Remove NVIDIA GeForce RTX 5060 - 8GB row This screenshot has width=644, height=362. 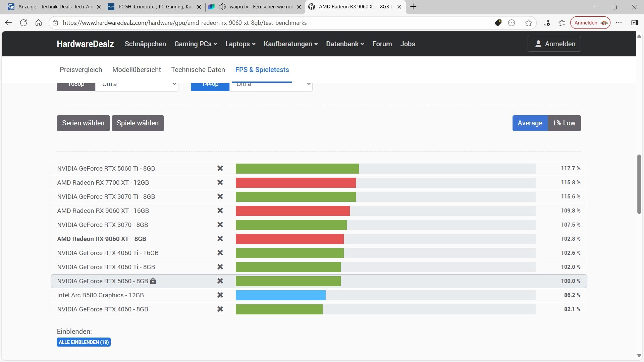click(x=220, y=281)
